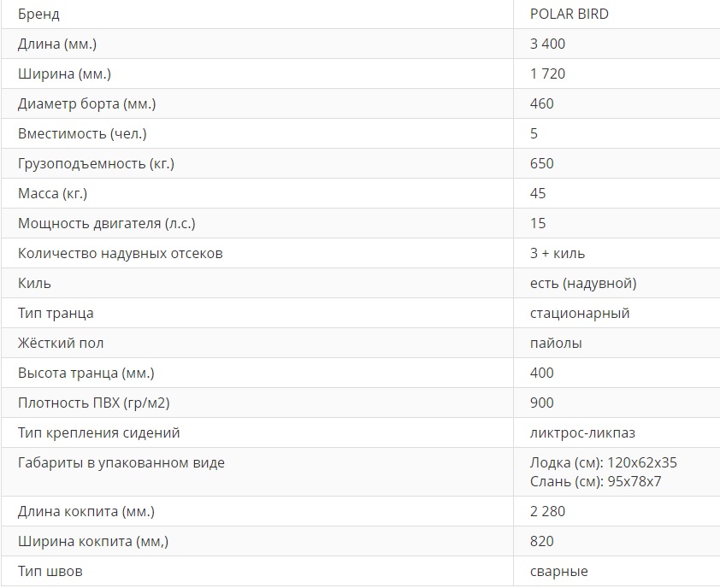Screen dimensions: 720x588
Task: Click the cockpit length value 2 280
Action: (x=548, y=512)
